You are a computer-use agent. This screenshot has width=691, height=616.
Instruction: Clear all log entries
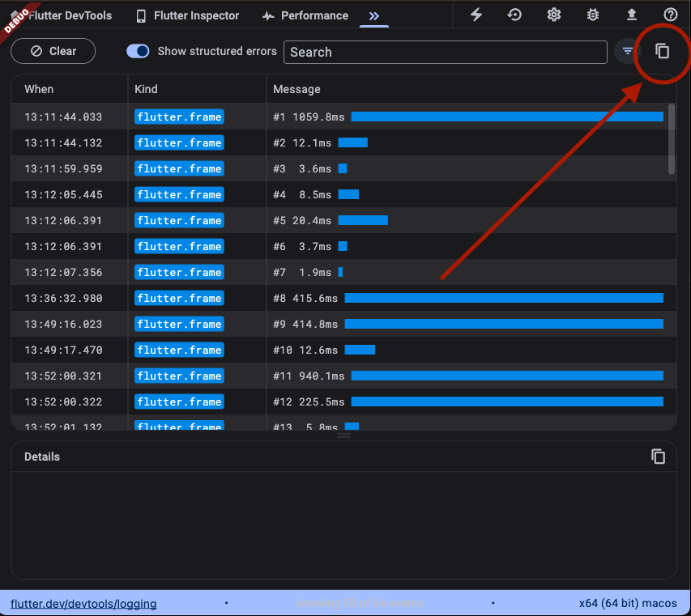pyautogui.click(x=53, y=50)
